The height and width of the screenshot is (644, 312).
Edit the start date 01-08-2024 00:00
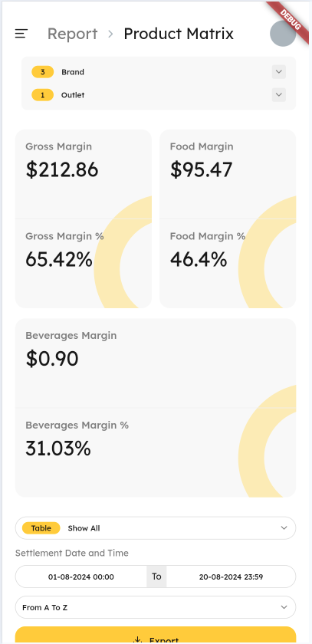pos(81,577)
